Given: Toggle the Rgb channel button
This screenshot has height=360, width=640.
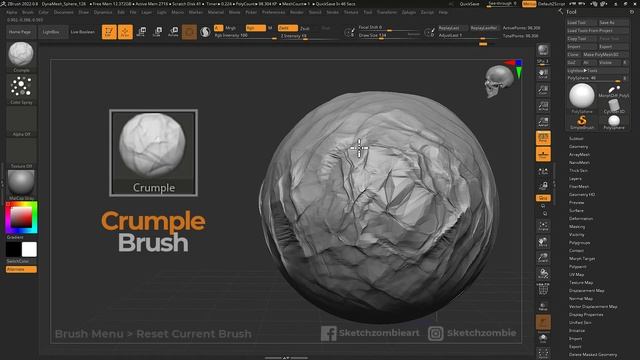Looking at the screenshot, I should point(256,28).
